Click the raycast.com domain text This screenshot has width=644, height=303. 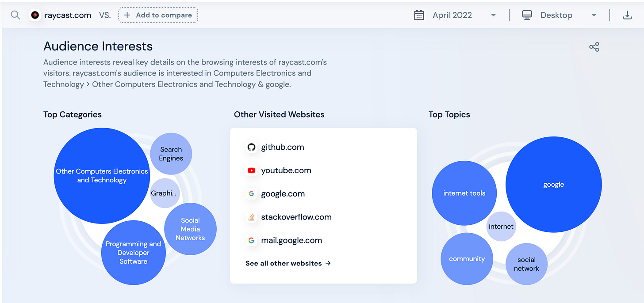coord(68,15)
